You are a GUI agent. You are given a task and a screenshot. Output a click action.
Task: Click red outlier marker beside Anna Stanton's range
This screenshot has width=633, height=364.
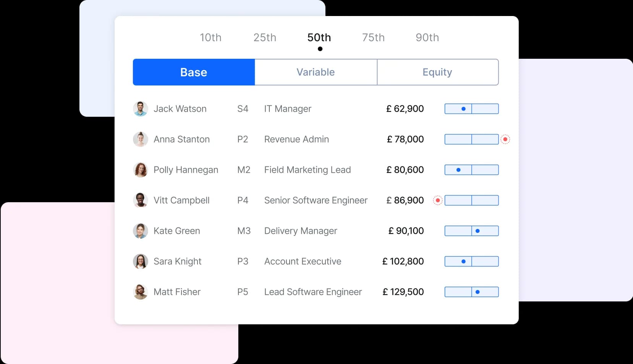tap(505, 139)
